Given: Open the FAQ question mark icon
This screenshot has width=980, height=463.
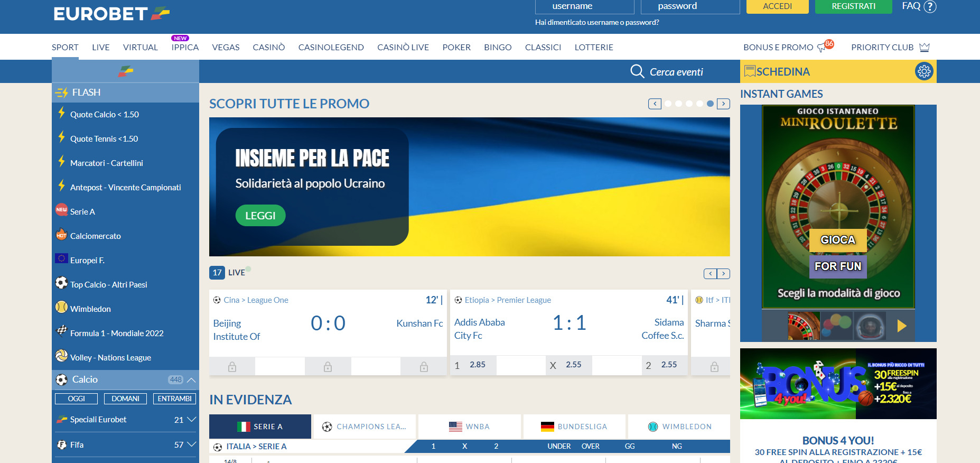Looking at the screenshot, I should click(930, 6).
